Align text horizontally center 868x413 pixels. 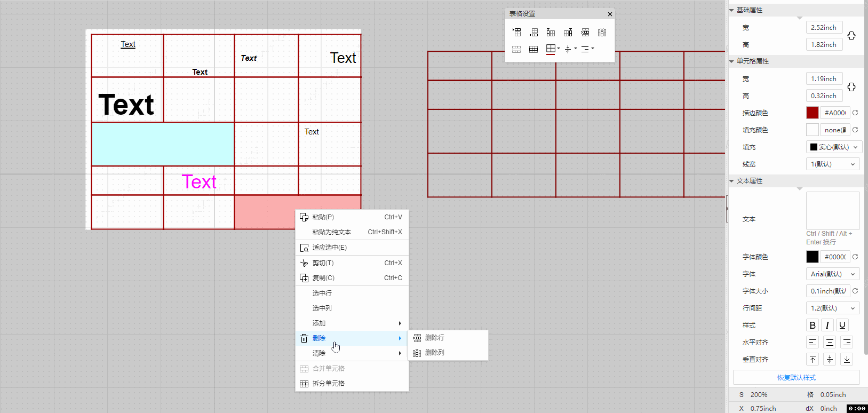[830, 342]
